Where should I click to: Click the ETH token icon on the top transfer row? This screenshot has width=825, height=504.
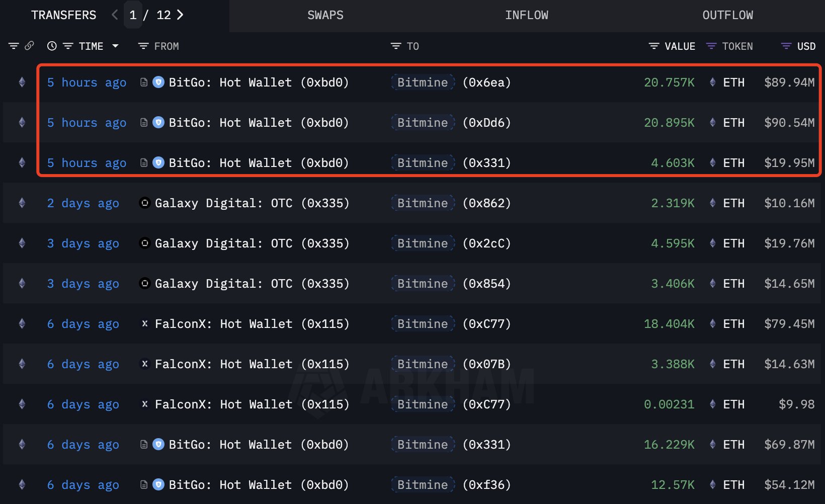[x=712, y=82]
